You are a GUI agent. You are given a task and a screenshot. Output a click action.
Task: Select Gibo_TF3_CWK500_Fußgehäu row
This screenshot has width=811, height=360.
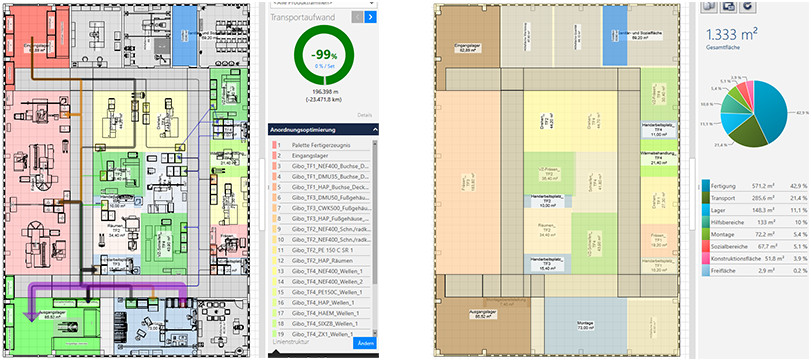click(x=321, y=208)
